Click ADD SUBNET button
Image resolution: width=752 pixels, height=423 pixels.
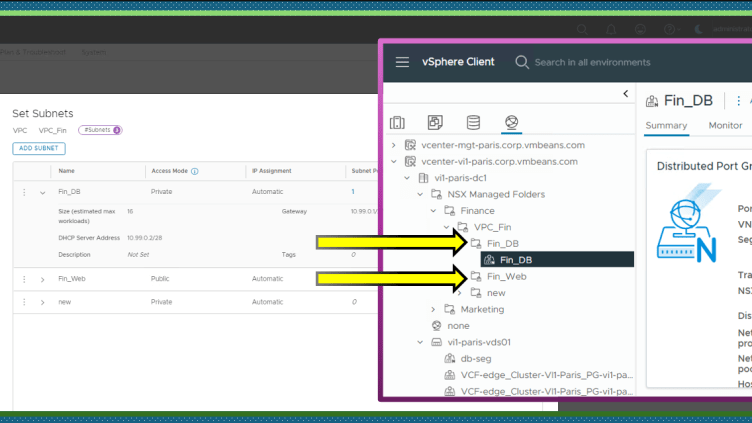coord(39,148)
